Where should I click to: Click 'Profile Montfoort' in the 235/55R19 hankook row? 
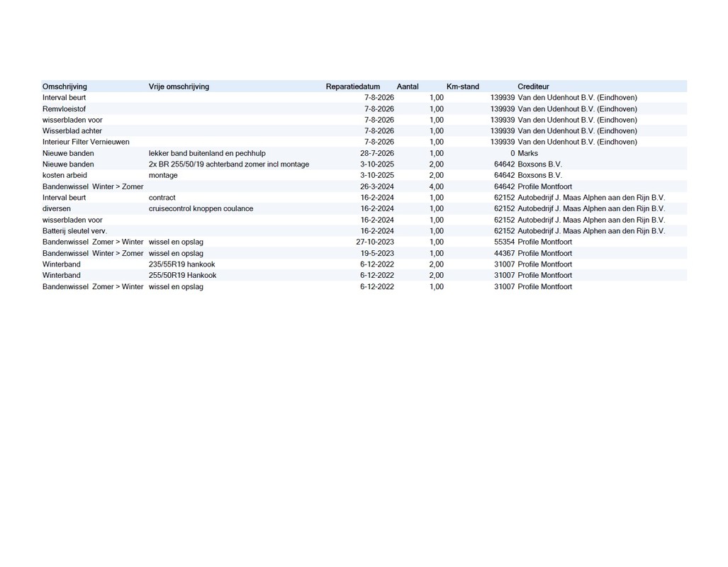[545, 264]
